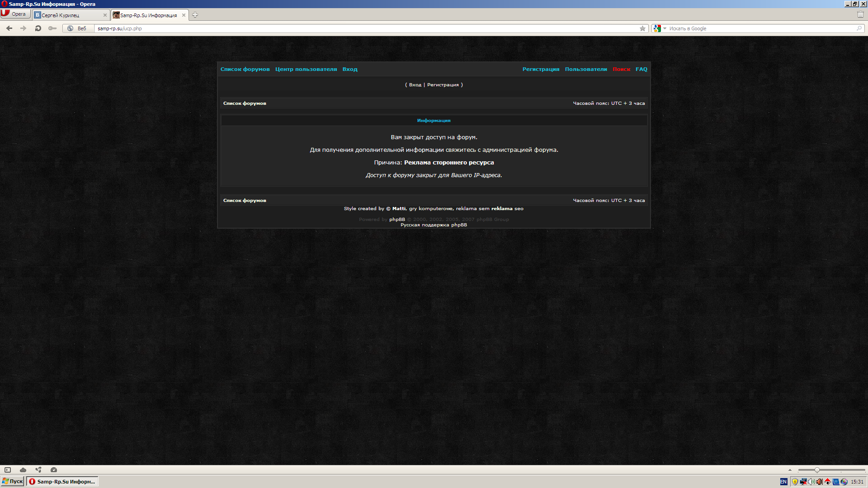Toggle the Opera panels button in status bar

pyautogui.click(x=8, y=470)
